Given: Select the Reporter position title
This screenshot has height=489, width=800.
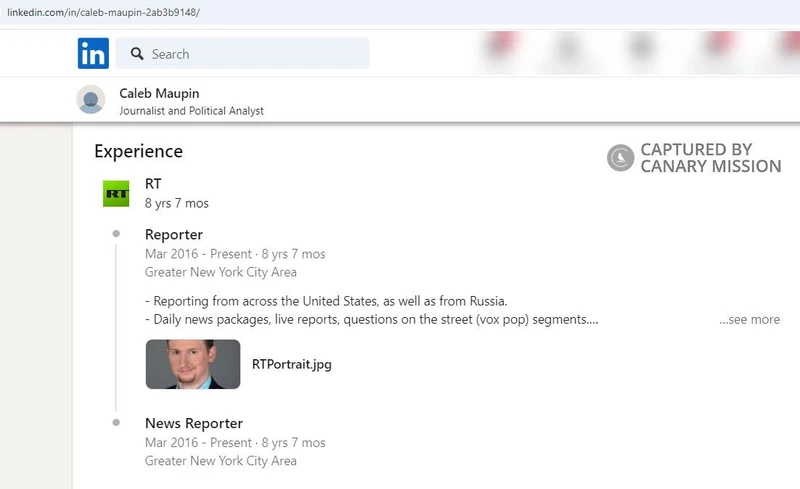Looking at the screenshot, I should point(174,235).
